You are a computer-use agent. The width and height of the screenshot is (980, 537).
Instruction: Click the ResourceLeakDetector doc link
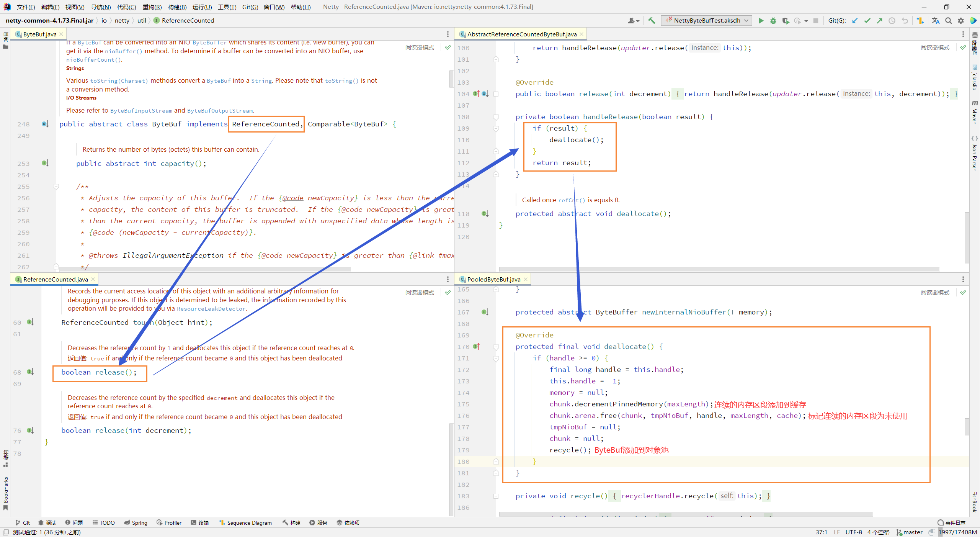[x=211, y=309]
